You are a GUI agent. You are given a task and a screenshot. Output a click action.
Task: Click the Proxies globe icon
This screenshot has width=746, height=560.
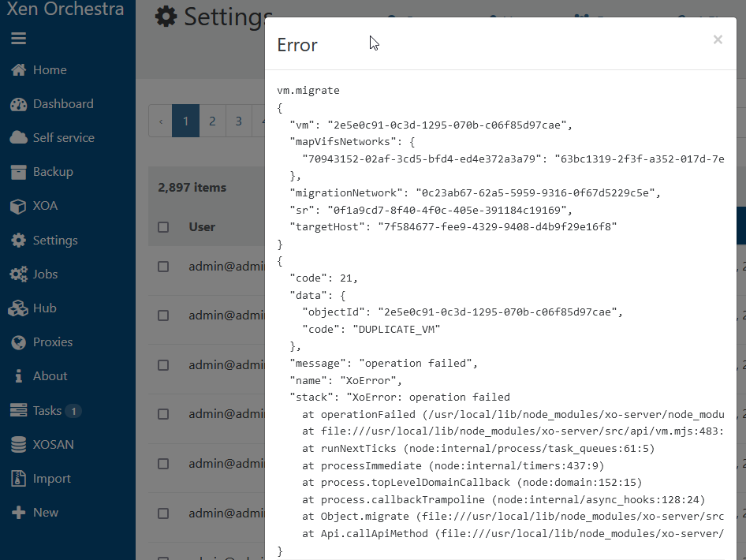click(x=19, y=342)
